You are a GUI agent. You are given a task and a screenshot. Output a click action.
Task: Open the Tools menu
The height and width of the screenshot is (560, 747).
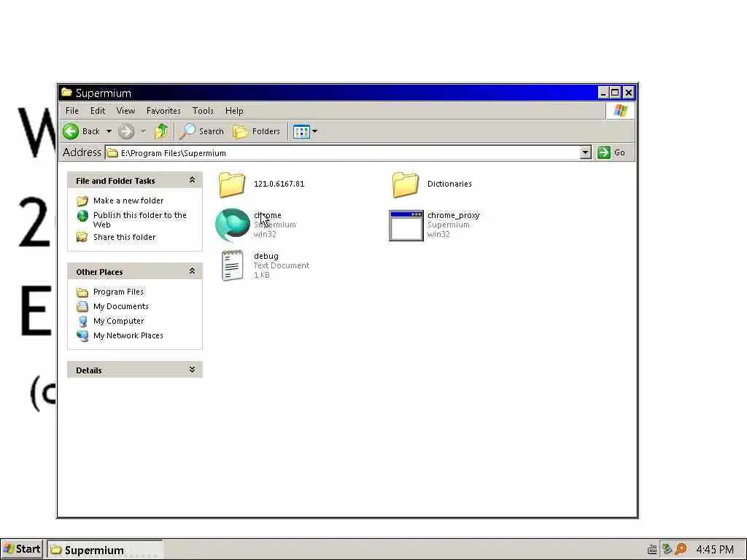203,111
